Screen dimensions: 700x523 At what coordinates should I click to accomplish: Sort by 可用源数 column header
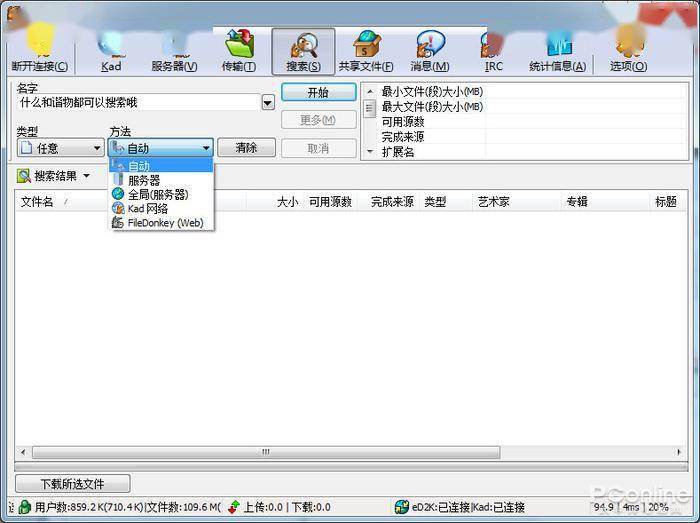point(330,202)
